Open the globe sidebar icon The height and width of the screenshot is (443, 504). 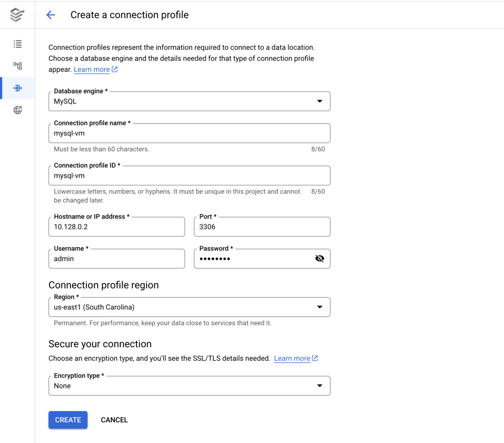click(18, 110)
